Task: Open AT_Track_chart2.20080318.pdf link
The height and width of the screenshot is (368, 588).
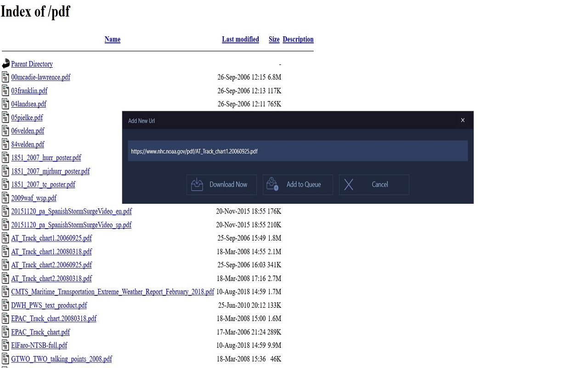Action: point(51,278)
